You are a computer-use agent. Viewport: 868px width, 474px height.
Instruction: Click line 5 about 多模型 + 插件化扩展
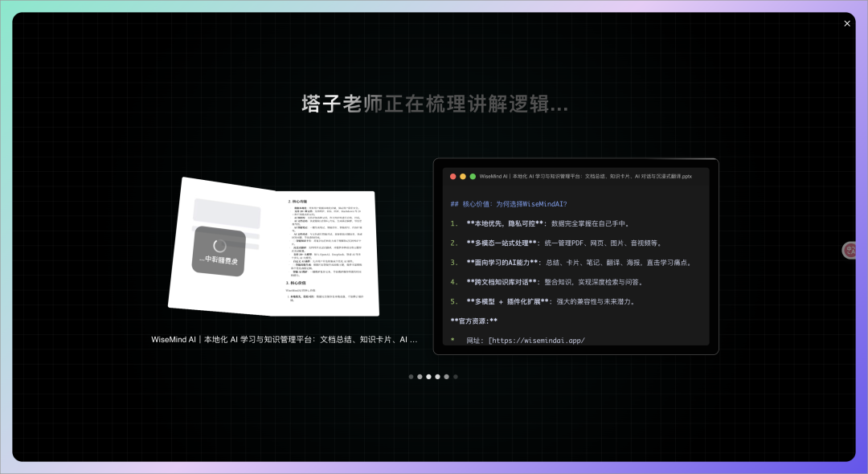[x=543, y=301]
